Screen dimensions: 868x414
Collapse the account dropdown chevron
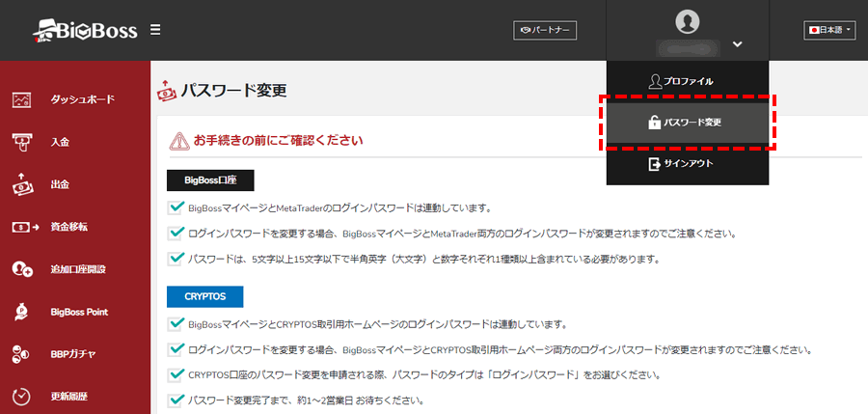pyautogui.click(x=737, y=43)
